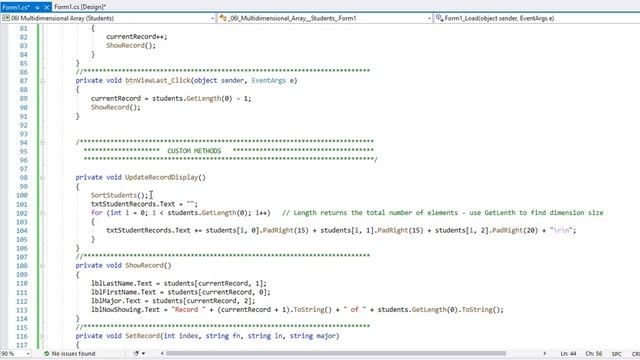This screenshot has height=360, width=640.
Task: Open the Form1_Load member navigation dropdown
Action: pyautogui.click(x=537, y=18)
